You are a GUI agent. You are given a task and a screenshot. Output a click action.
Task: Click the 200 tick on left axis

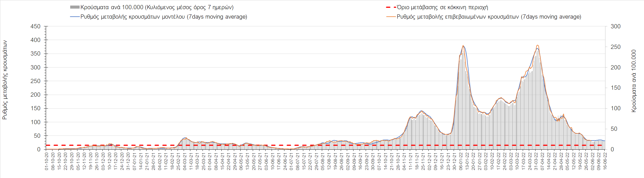coord(36,95)
